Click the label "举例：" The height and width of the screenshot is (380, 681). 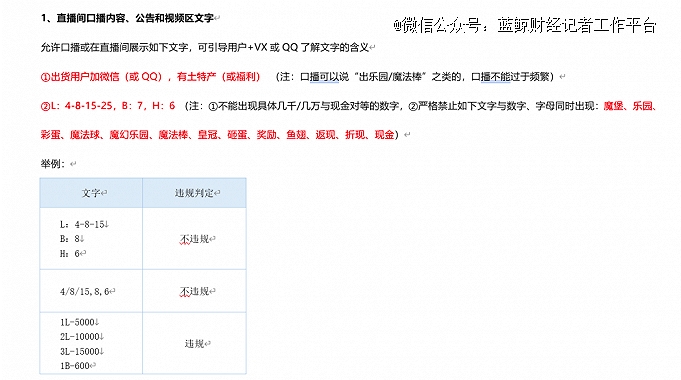pyautogui.click(x=53, y=164)
